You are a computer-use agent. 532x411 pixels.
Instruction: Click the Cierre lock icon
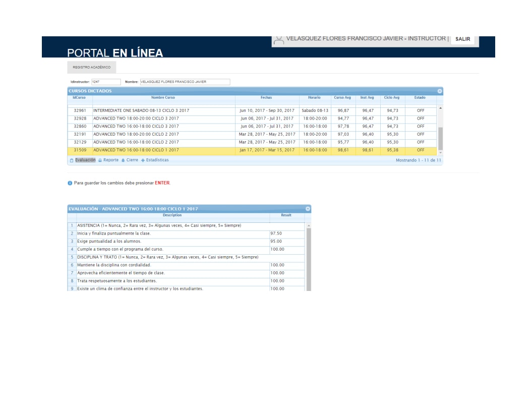(x=123, y=160)
